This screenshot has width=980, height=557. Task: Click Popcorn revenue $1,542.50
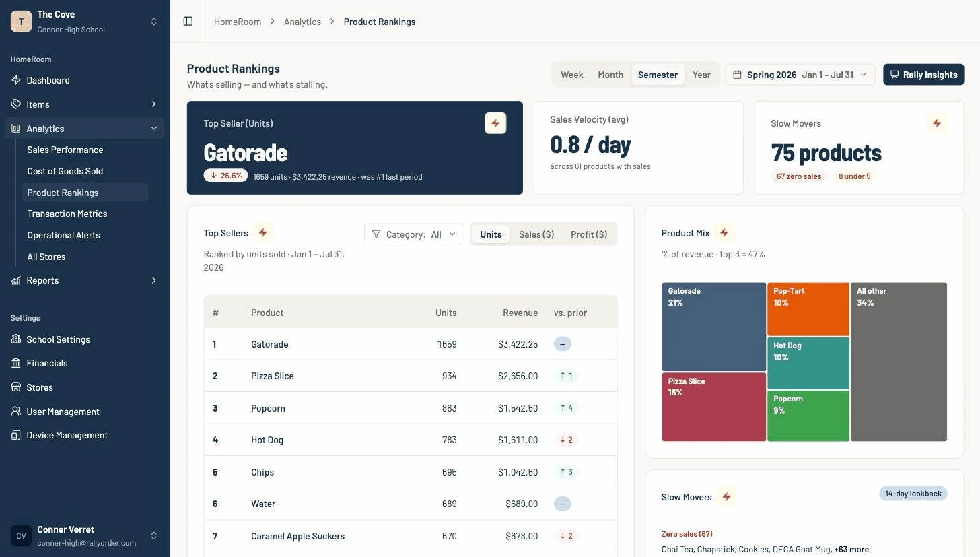pyautogui.click(x=518, y=408)
